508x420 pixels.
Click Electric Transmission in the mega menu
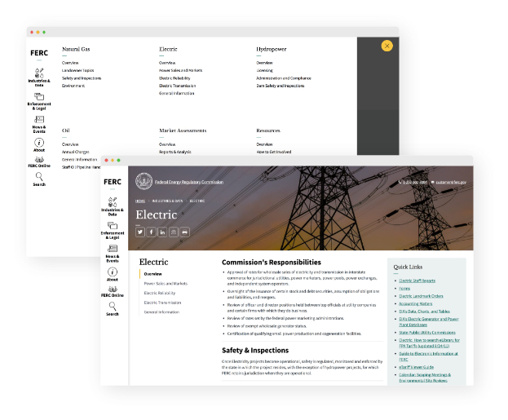point(177,86)
